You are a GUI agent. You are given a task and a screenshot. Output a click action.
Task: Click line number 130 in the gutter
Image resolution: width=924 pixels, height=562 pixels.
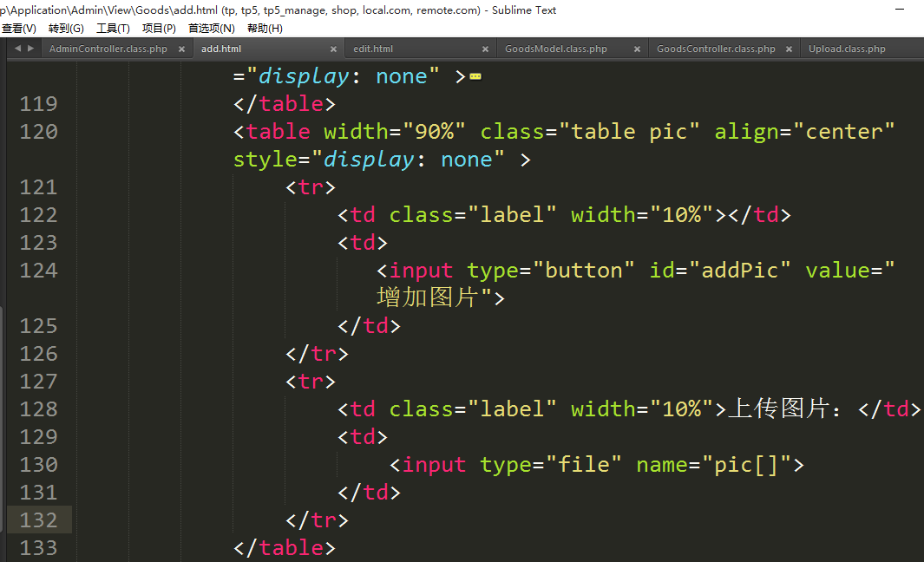point(38,465)
